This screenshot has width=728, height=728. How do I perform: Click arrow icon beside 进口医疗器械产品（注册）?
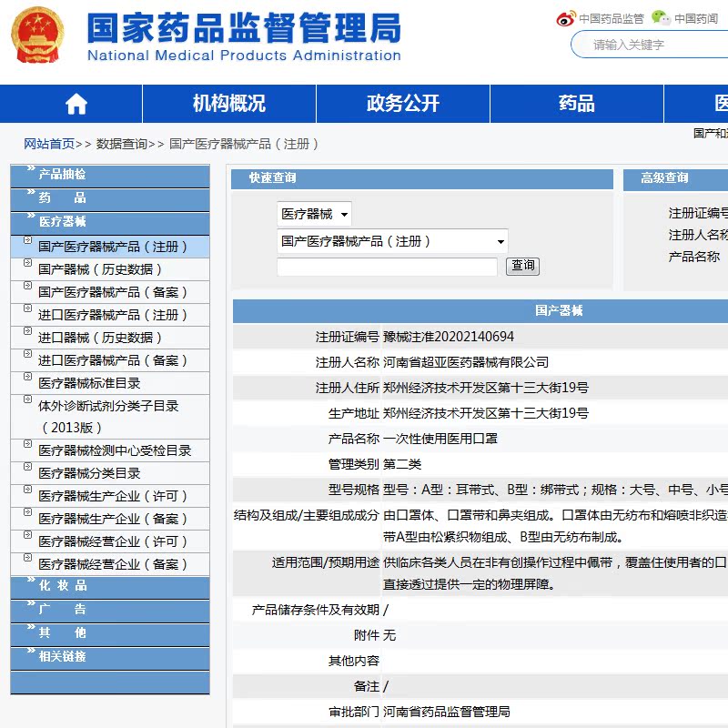coord(28,308)
